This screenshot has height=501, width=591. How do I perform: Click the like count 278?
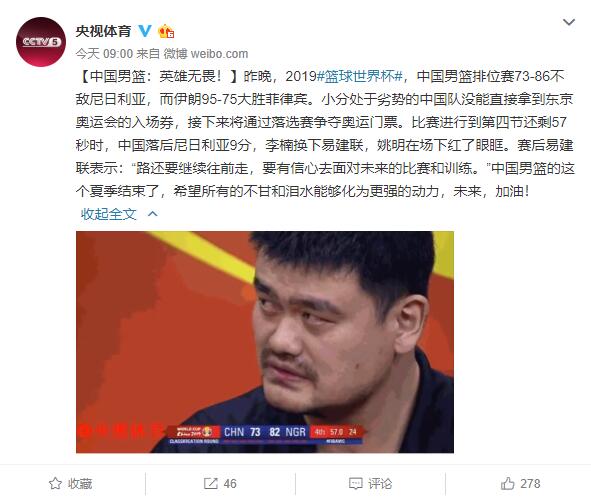tap(530, 483)
